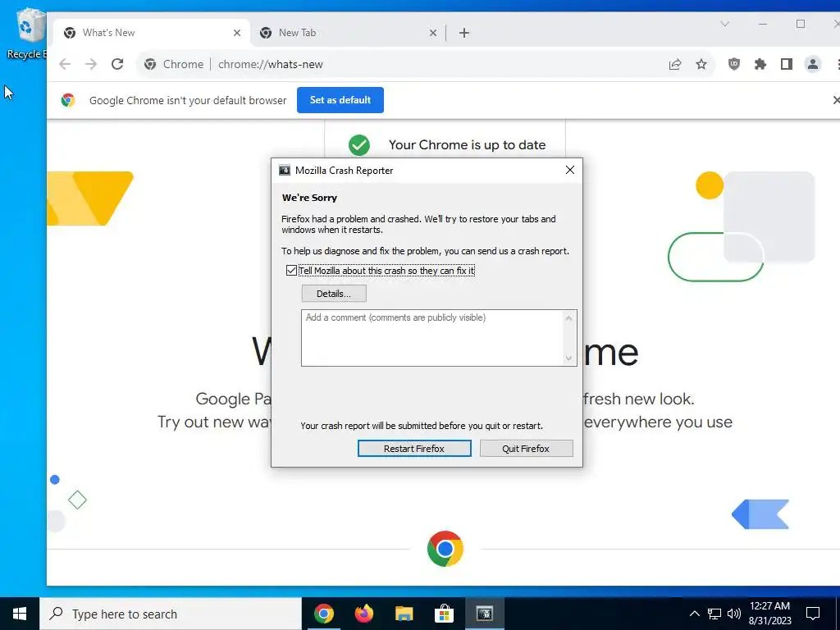Toggle the Chrome side panel icon
The height and width of the screenshot is (630, 840).
click(x=787, y=64)
